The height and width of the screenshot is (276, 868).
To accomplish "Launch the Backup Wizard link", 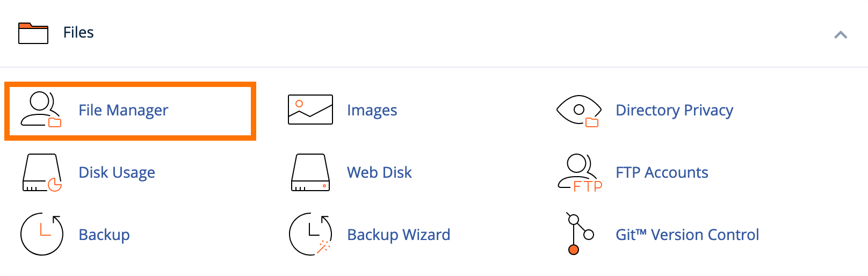I will (x=399, y=235).
